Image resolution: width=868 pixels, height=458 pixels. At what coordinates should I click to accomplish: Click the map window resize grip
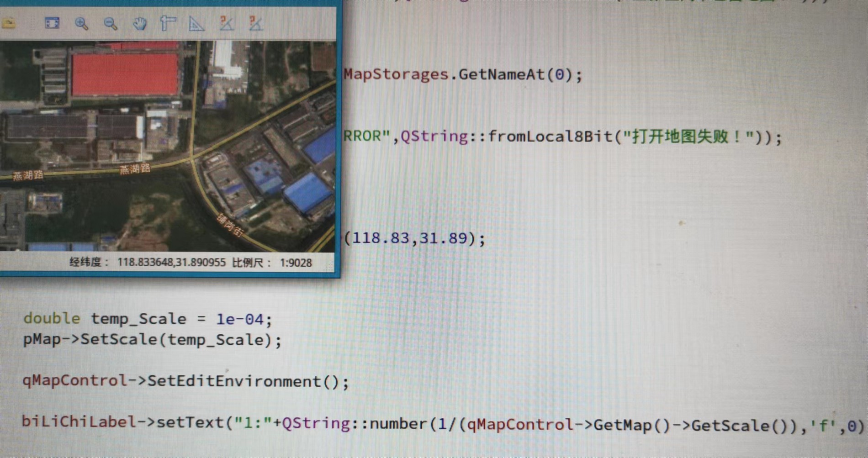point(329,268)
